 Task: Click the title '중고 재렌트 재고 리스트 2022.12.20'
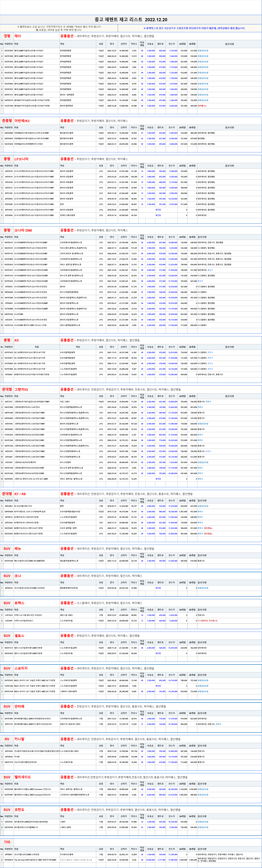[131, 20]
